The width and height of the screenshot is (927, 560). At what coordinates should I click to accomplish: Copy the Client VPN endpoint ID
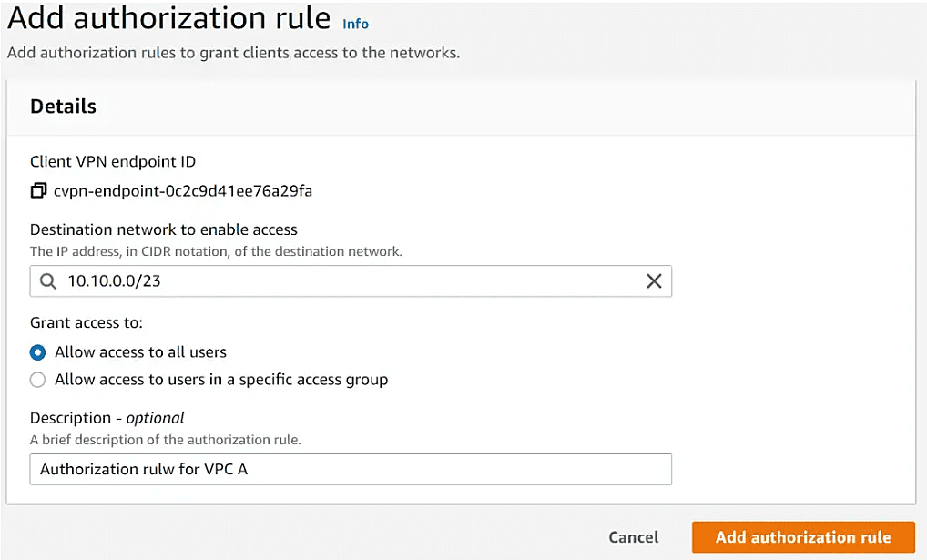pyautogui.click(x=38, y=190)
